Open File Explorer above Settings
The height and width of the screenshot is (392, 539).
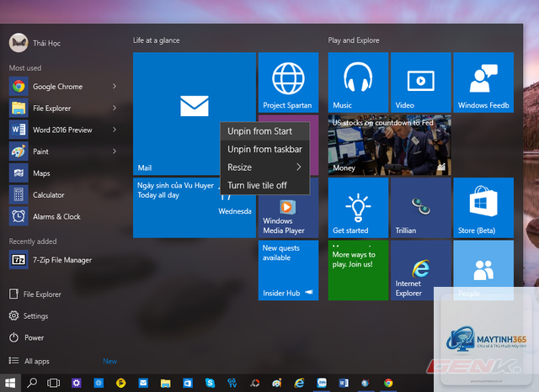tap(35, 294)
